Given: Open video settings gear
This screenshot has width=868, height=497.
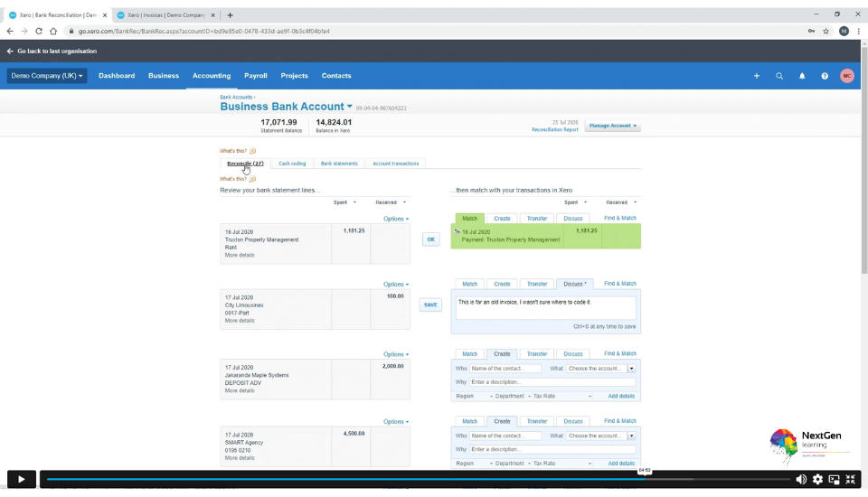Looking at the screenshot, I should point(817,479).
